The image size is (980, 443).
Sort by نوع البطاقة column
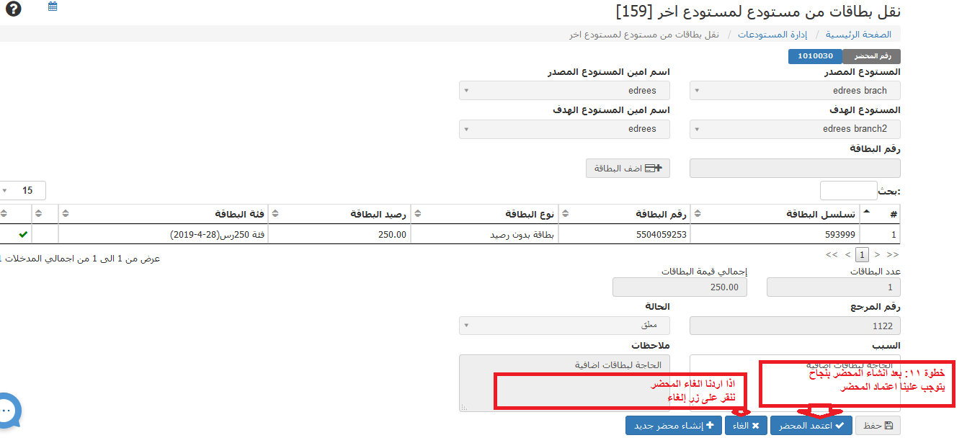click(x=485, y=214)
